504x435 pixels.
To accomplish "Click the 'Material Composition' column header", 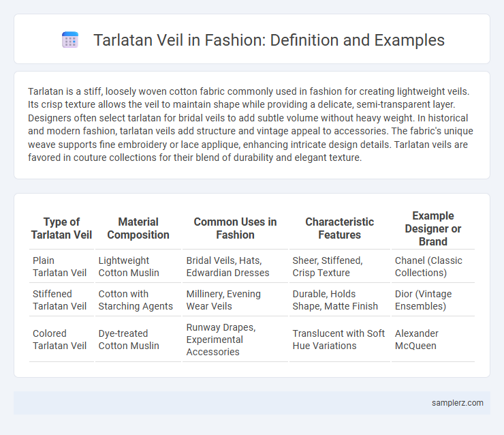I will (138, 228).
